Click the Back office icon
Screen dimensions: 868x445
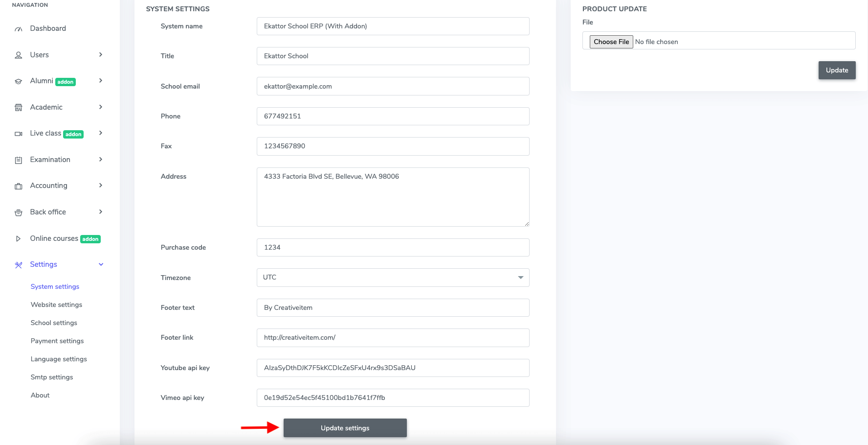pos(18,212)
